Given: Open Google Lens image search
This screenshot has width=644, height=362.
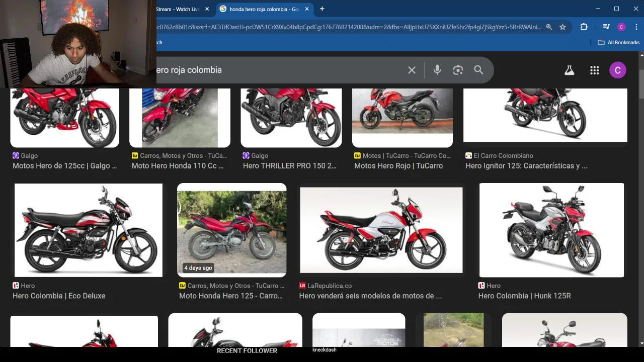Looking at the screenshot, I should [x=458, y=70].
